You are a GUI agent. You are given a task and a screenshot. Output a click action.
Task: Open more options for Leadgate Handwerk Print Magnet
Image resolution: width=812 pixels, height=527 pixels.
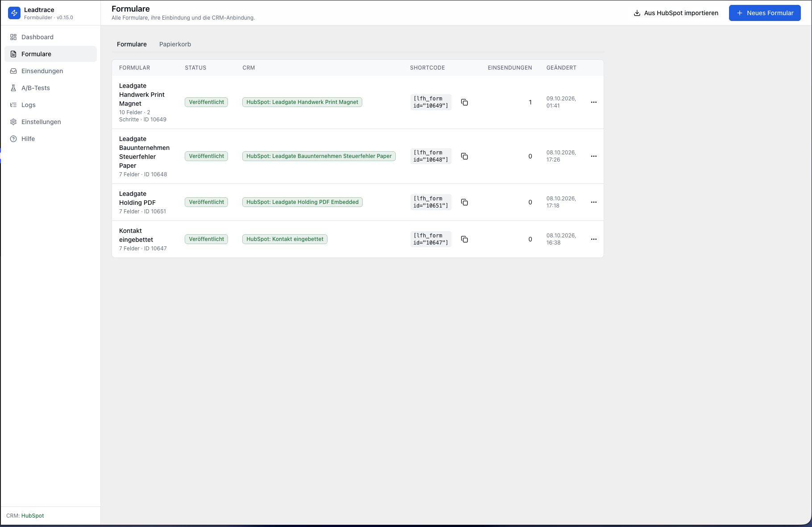pyautogui.click(x=594, y=102)
